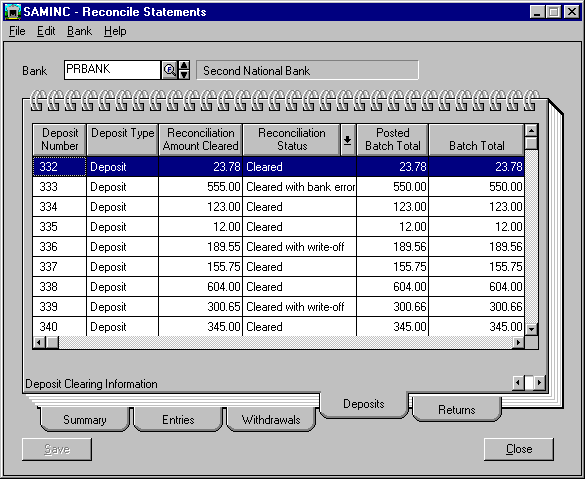Screen dimensions: 585x479
Task: Click grid vertical scrollbar down arrow
Action: click(531, 329)
